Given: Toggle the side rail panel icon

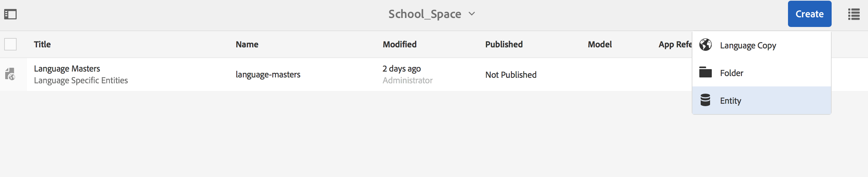Looking at the screenshot, I should (x=10, y=14).
